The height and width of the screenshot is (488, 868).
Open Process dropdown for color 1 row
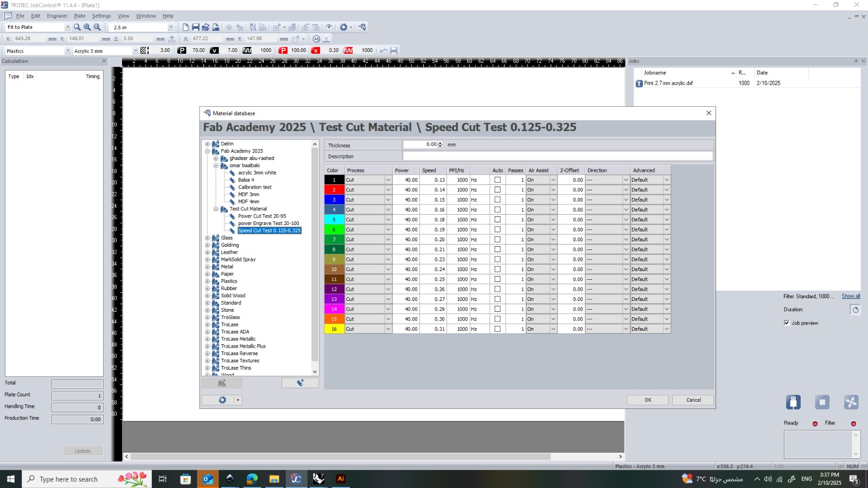(x=388, y=180)
